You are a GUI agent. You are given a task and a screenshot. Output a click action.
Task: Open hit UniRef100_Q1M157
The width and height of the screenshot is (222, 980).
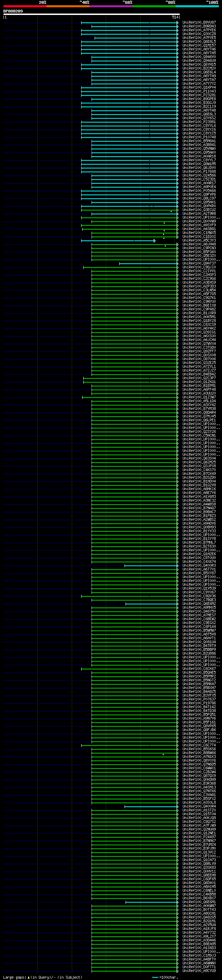point(199,45)
